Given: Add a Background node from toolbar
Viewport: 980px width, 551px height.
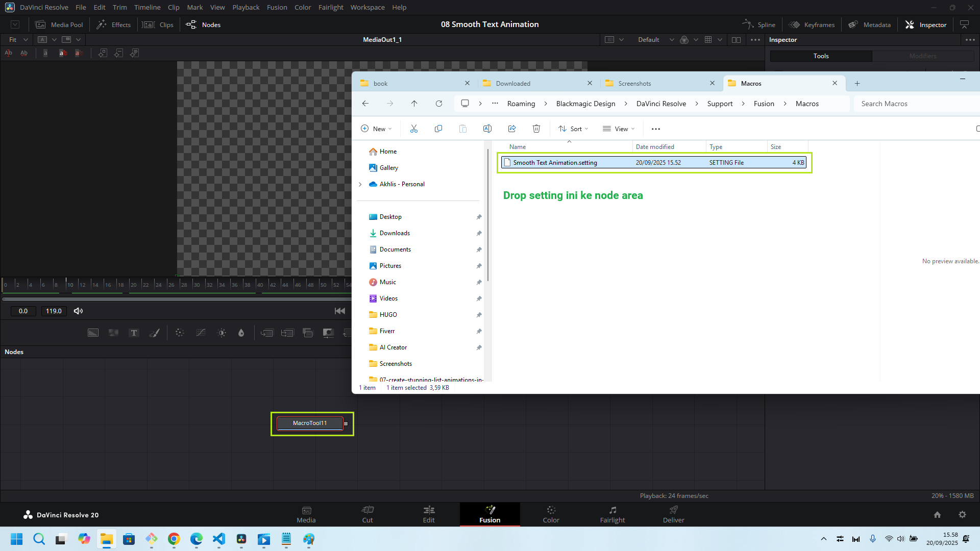Looking at the screenshot, I should pyautogui.click(x=93, y=333).
